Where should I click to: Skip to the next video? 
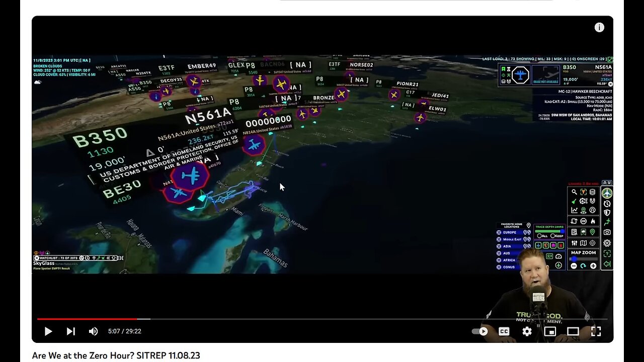(x=70, y=331)
